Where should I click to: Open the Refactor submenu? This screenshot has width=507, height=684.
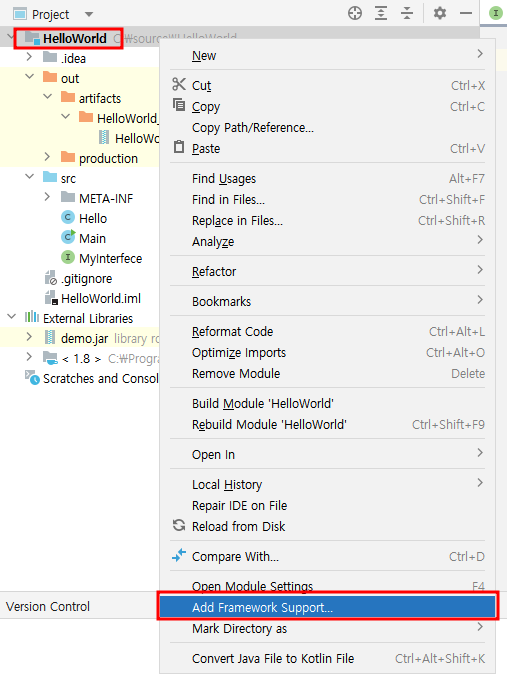[x=327, y=271]
